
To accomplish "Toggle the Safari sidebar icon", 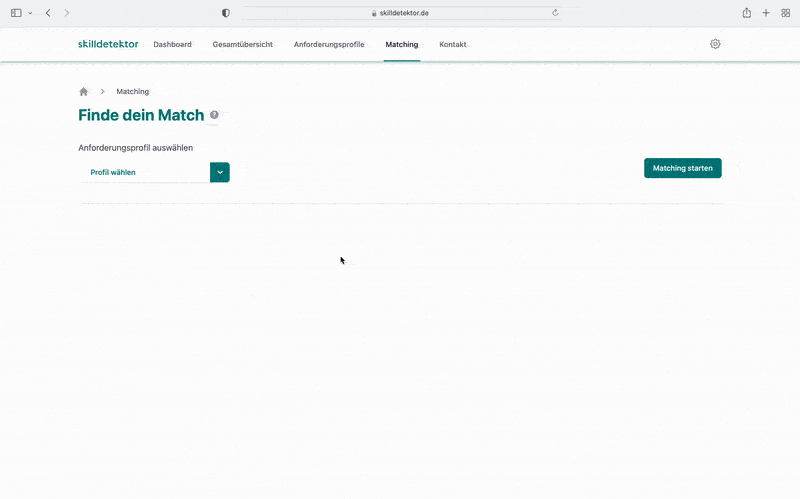I will point(16,13).
